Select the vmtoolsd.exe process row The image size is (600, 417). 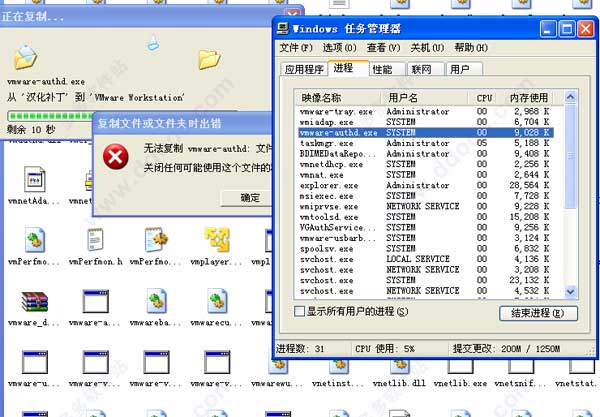pos(425,217)
